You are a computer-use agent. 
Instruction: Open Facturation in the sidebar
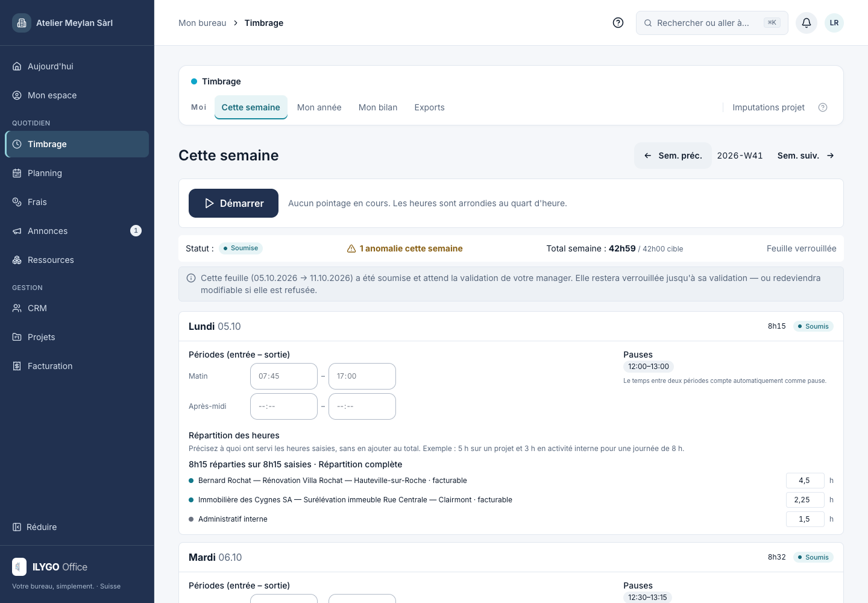[77, 366]
